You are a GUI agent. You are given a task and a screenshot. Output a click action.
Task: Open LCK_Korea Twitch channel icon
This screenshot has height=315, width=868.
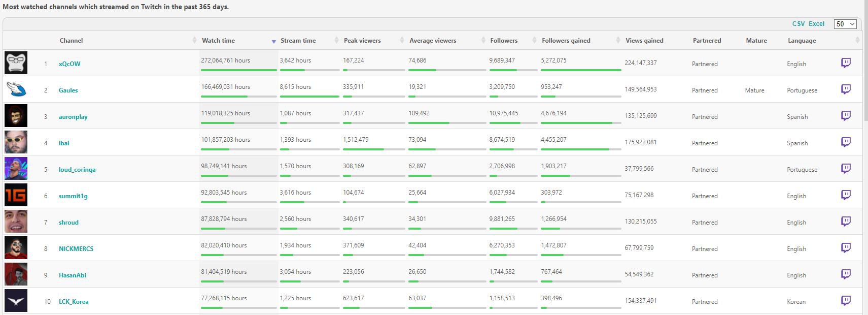[x=846, y=301]
